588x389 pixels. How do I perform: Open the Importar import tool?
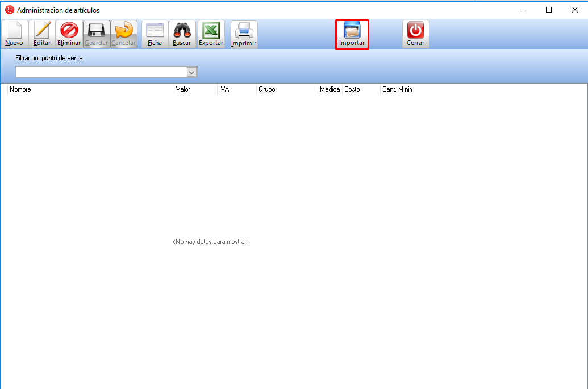[x=352, y=34]
